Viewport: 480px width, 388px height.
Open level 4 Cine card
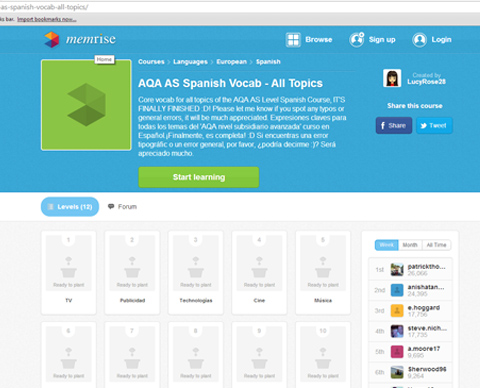click(259, 273)
